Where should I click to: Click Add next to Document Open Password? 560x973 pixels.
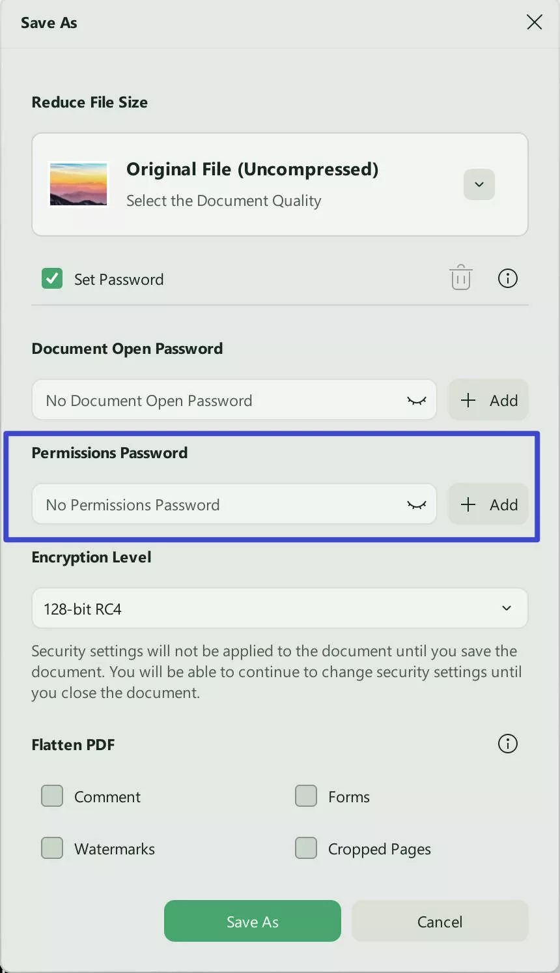[488, 399]
